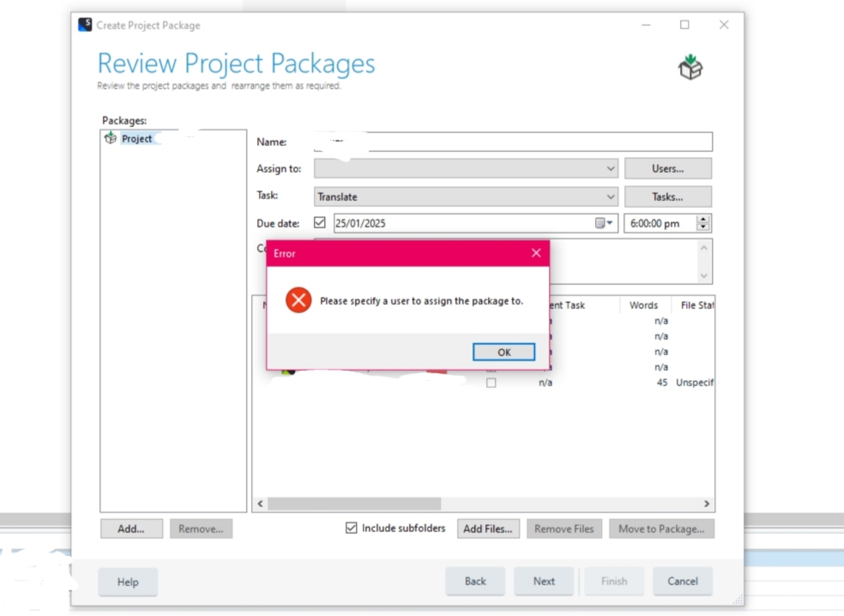844x616 pixels.
Task: Cancel the Create Project Package wizard
Action: [683, 581]
